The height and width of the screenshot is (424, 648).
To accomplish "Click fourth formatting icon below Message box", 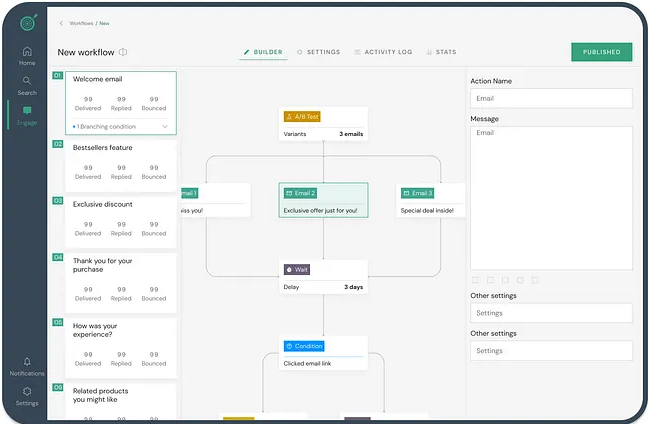I will [520, 280].
